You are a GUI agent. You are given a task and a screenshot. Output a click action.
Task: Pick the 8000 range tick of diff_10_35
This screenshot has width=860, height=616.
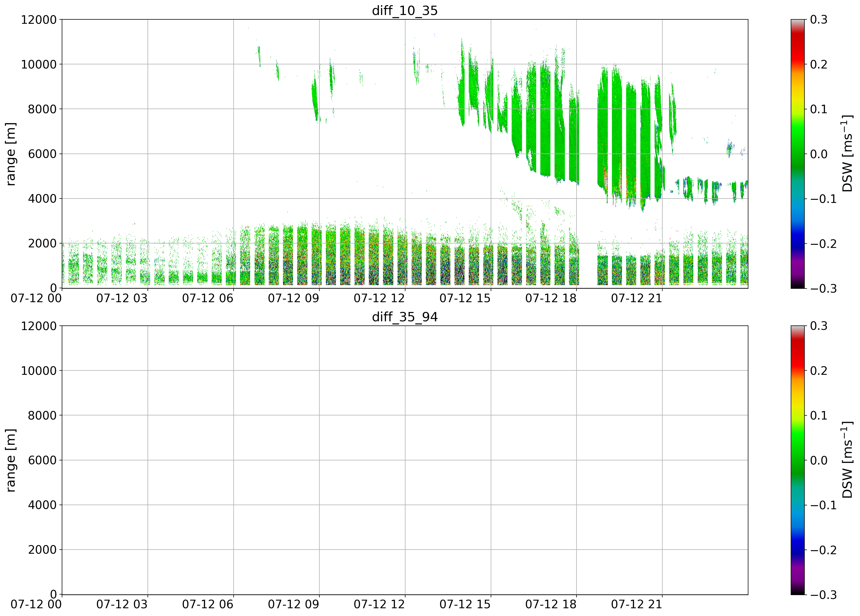[42, 109]
